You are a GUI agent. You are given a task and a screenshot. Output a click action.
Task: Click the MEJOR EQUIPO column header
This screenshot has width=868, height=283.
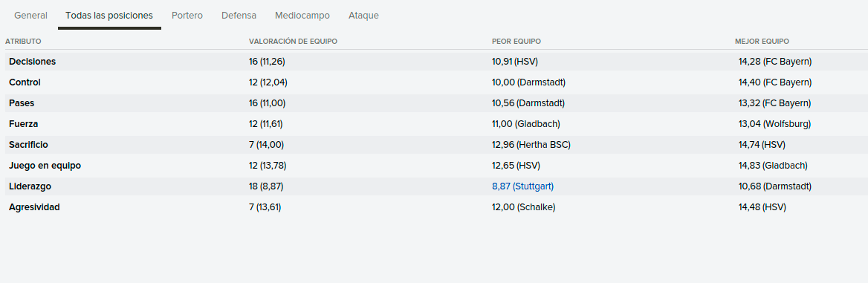(762, 42)
